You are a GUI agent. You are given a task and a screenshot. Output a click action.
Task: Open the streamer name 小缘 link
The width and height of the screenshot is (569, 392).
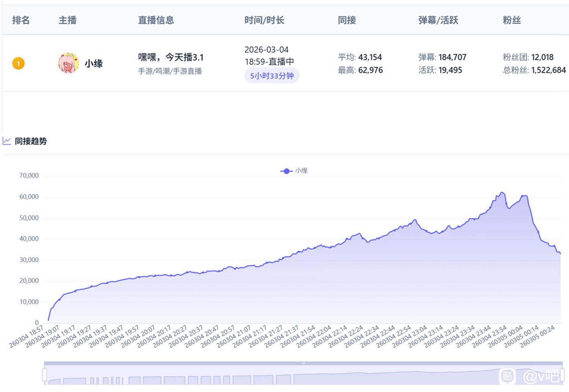94,63
